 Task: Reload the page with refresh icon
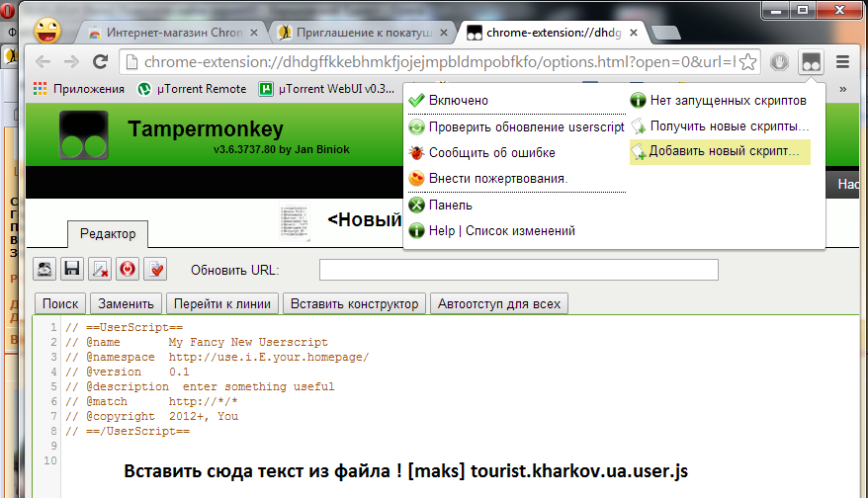[x=100, y=62]
